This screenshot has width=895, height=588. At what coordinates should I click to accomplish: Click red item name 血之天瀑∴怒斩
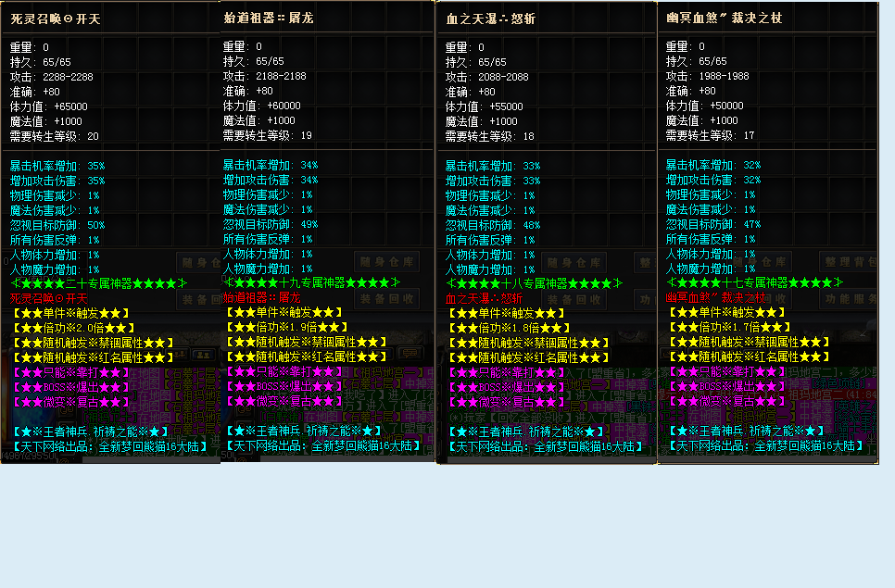tap(485, 298)
